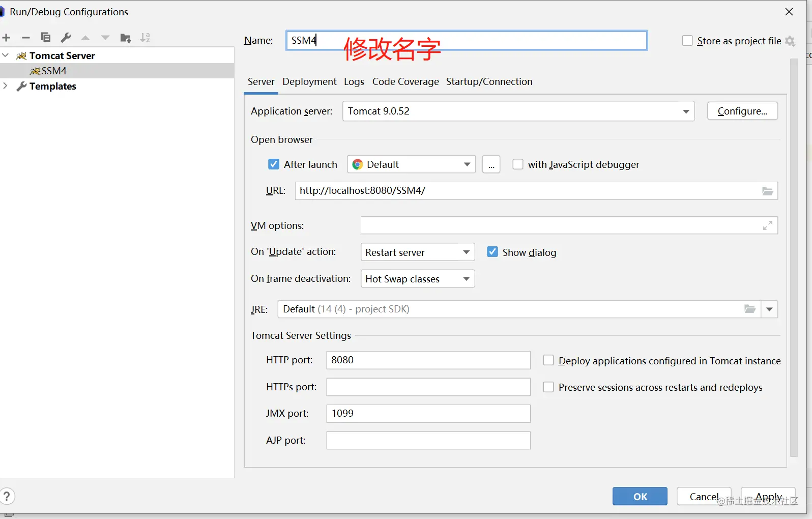Viewport: 812px width, 519px height.
Task: Expand the VM options field
Action: coord(768,225)
